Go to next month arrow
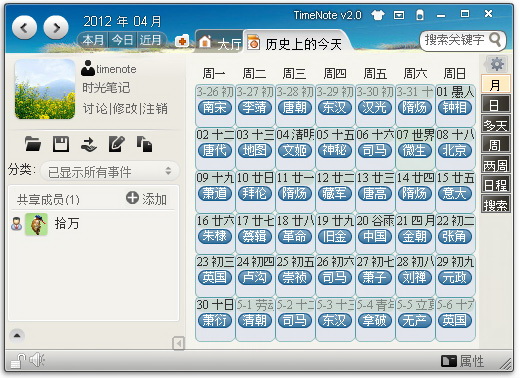This screenshot has height=380, width=520. tap(56, 28)
